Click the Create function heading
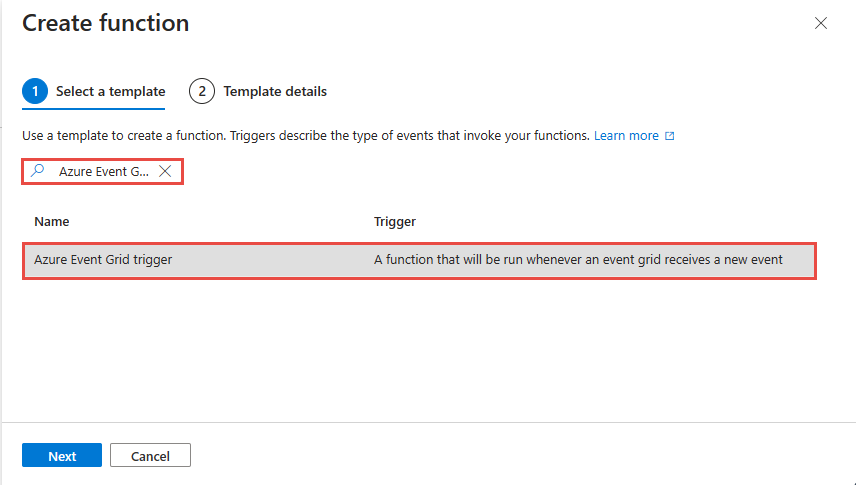This screenshot has height=485, width=856. coord(105,23)
